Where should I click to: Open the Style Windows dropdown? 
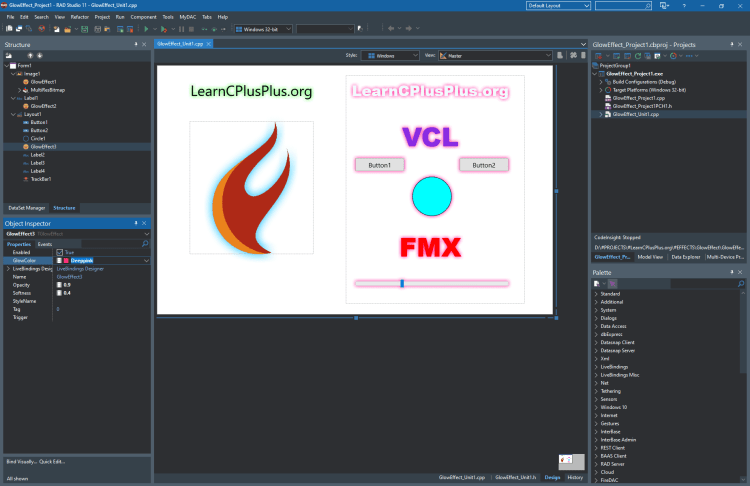[415, 55]
